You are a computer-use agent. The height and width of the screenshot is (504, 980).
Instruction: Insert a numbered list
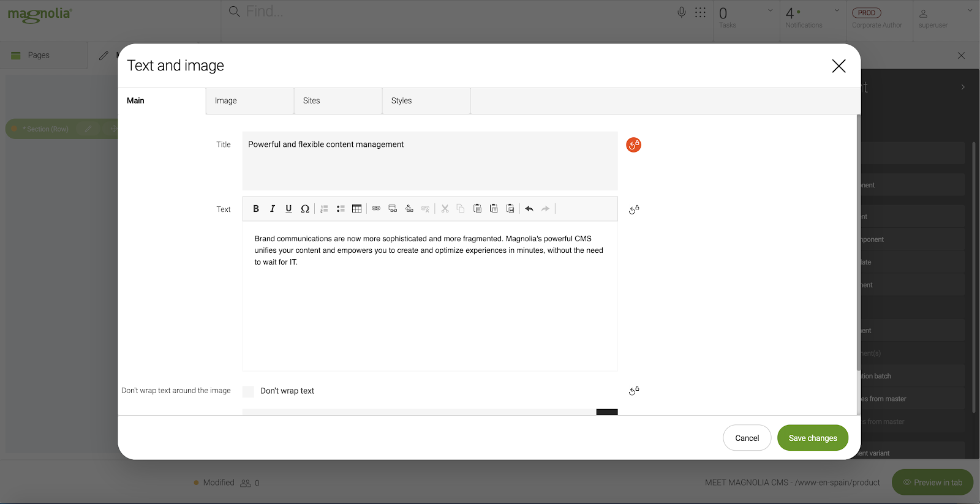(x=324, y=209)
